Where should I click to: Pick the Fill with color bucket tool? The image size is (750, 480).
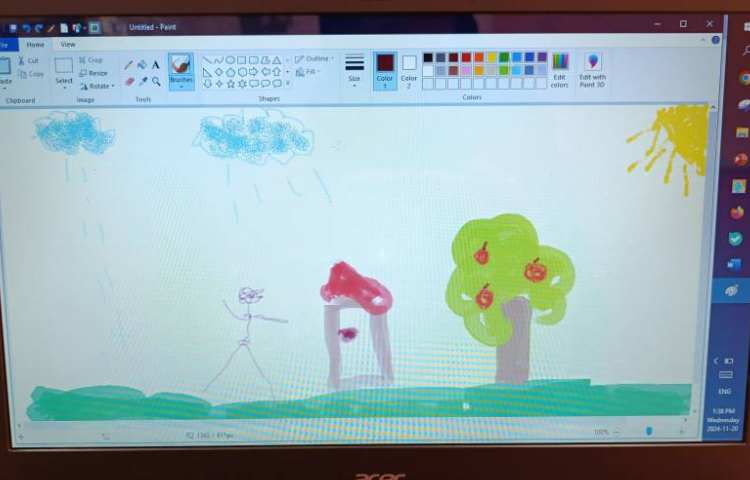click(142, 65)
